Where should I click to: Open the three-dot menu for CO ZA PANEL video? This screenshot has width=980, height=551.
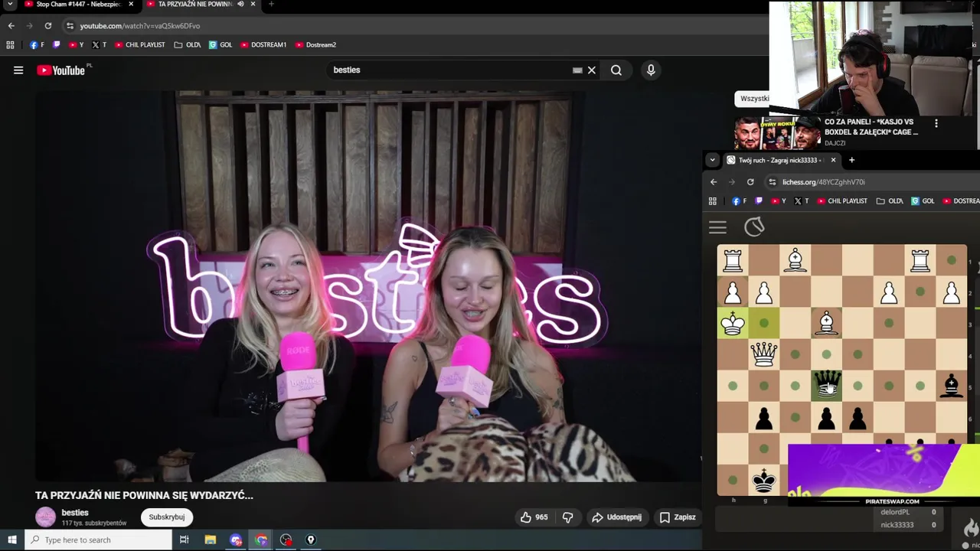[936, 123]
